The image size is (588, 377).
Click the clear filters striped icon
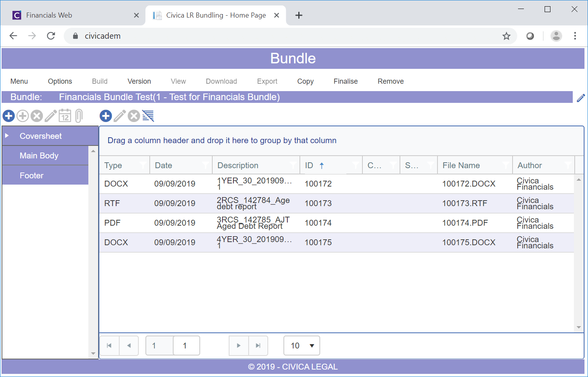pos(148,116)
